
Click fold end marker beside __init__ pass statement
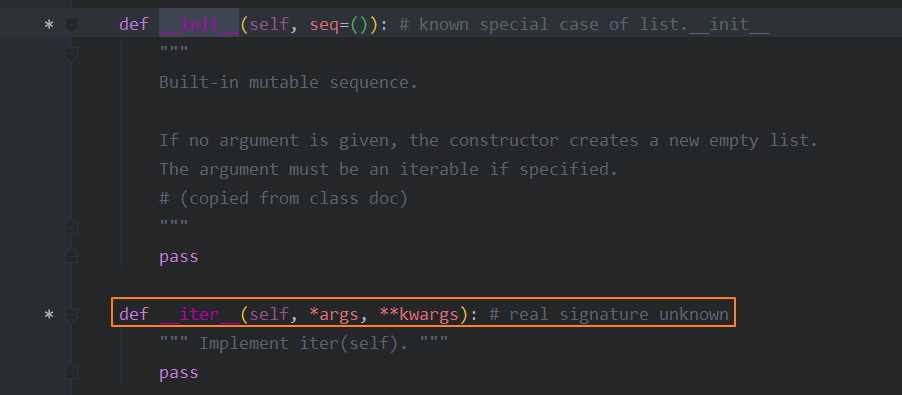coord(72,256)
